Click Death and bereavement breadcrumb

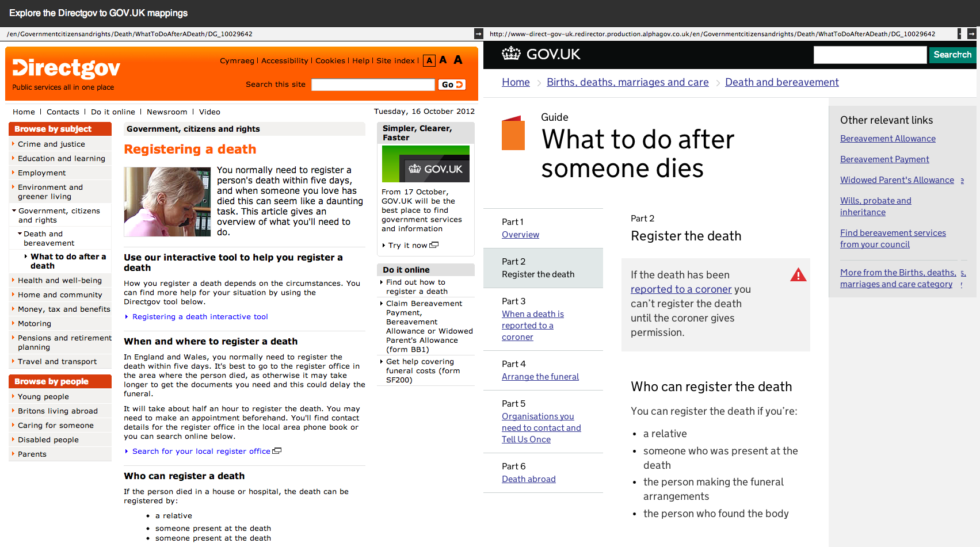coord(782,82)
